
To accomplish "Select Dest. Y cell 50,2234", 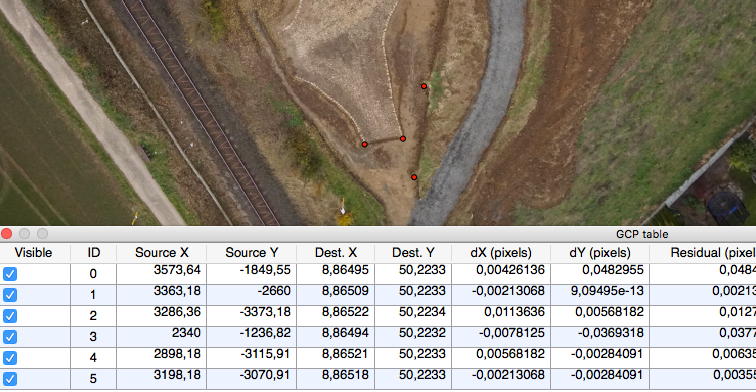I will click(413, 315).
